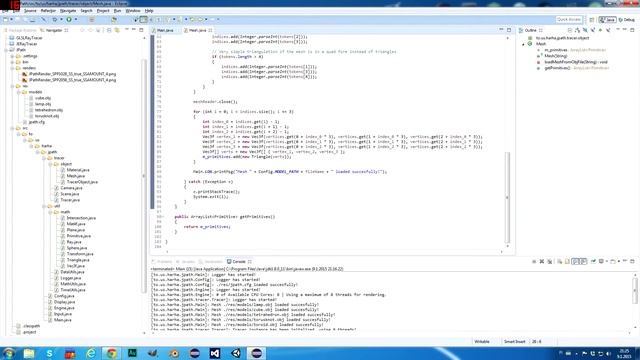Expand the .settings folder

pos(12,56)
